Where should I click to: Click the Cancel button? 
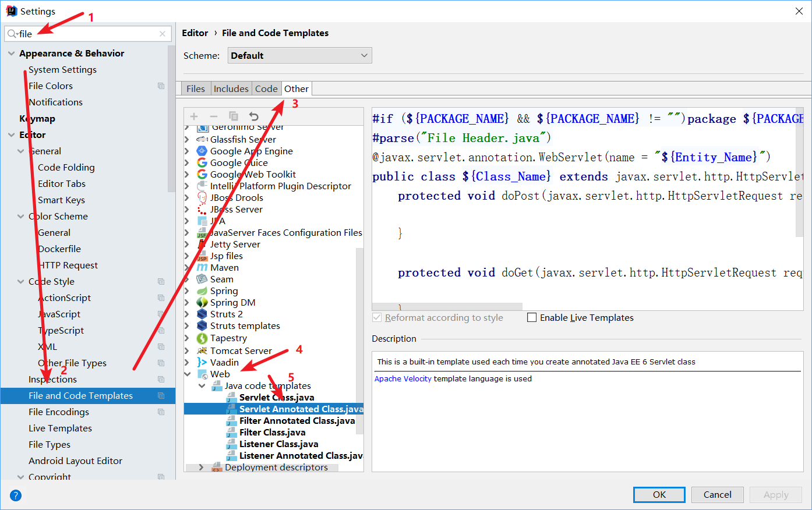[x=718, y=495]
